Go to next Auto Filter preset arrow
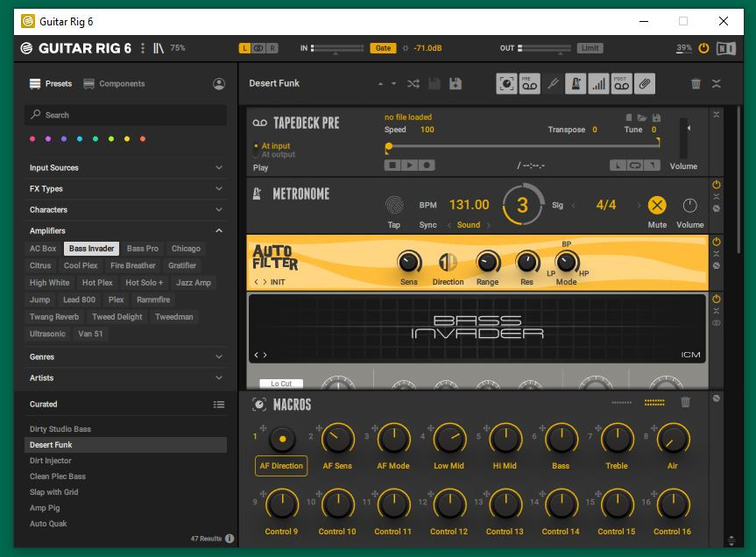This screenshot has height=557, width=756. point(265,282)
